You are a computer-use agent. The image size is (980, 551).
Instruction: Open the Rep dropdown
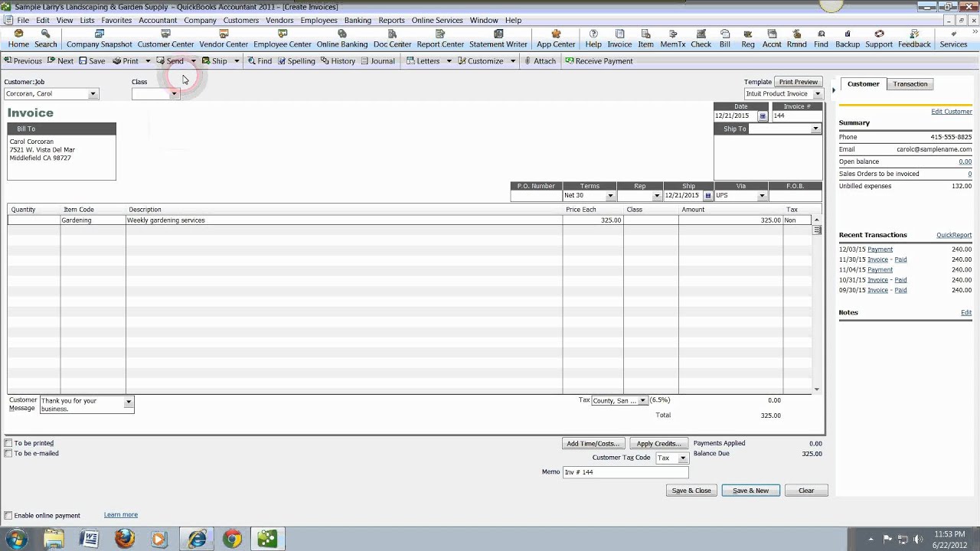click(656, 196)
